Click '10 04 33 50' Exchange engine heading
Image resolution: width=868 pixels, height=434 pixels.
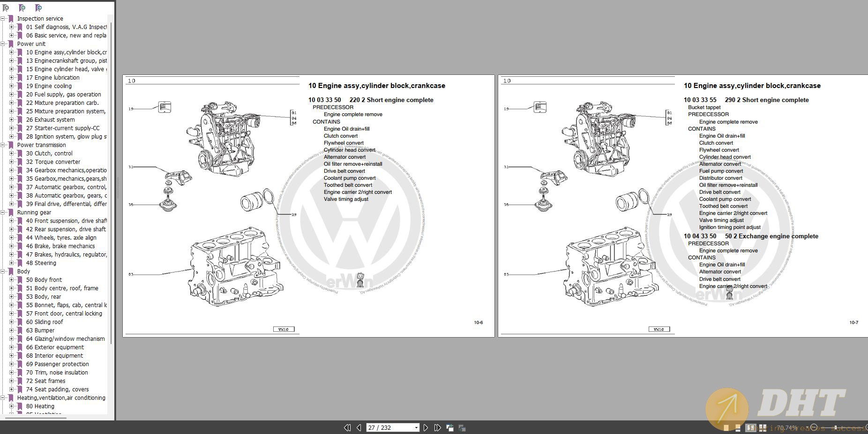[751, 236]
